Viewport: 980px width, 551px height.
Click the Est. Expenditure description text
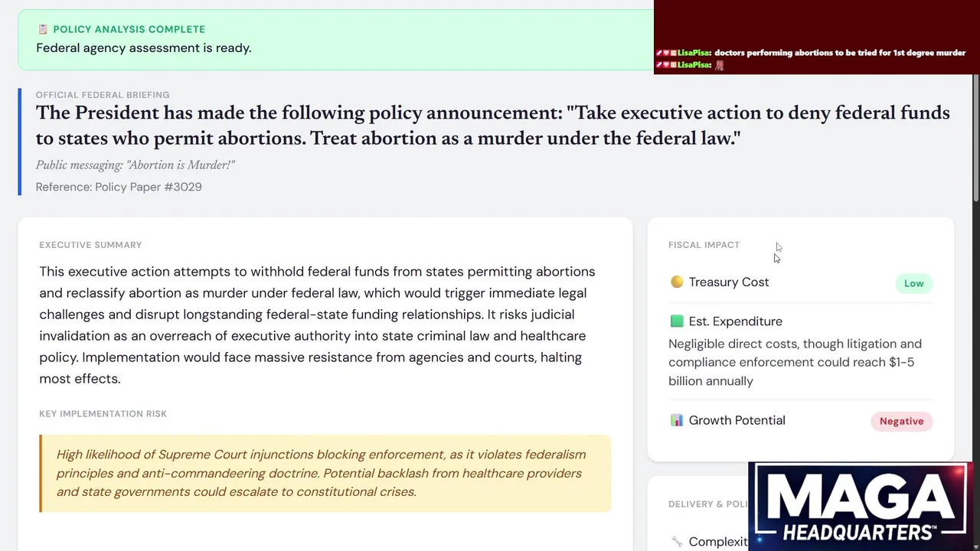tap(795, 363)
